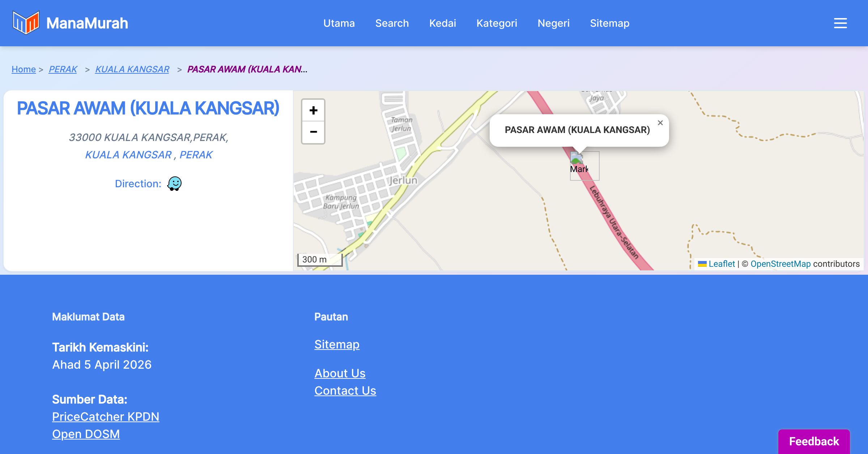Open the hamburger menu
This screenshot has width=868, height=454.
click(x=840, y=23)
